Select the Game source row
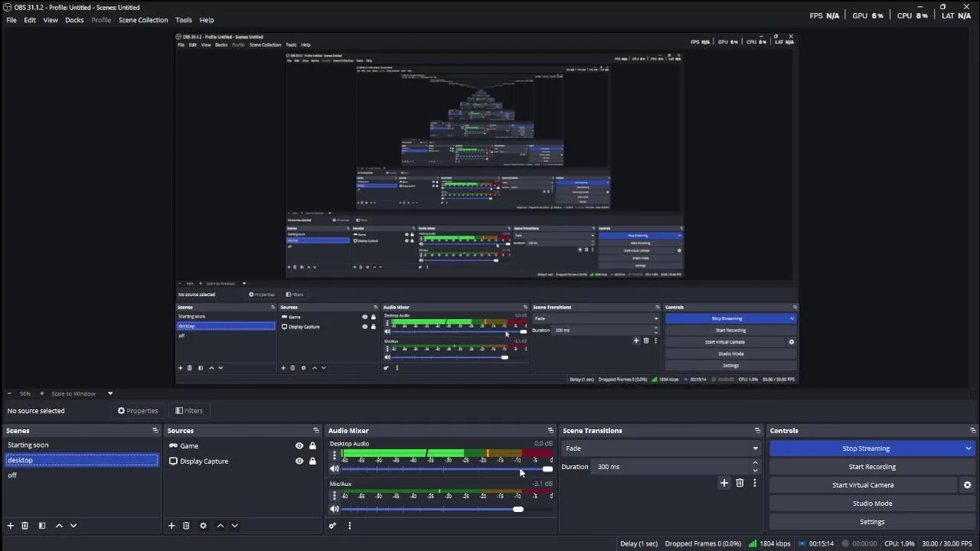The height and width of the screenshot is (551, 980). [x=243, y=446]
